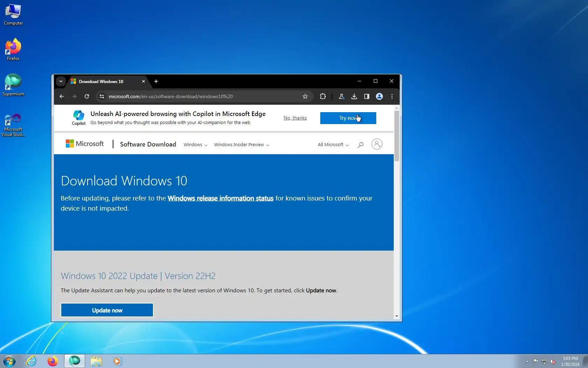
Task: Select the Download Windows 10 tab
Action: click(108, 81)
